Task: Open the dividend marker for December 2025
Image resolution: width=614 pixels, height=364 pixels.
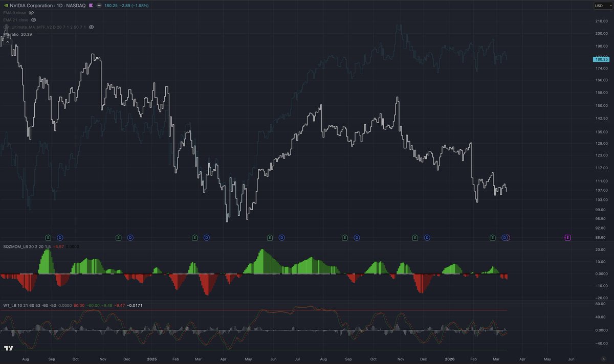Action: click(x=427, y=237)
